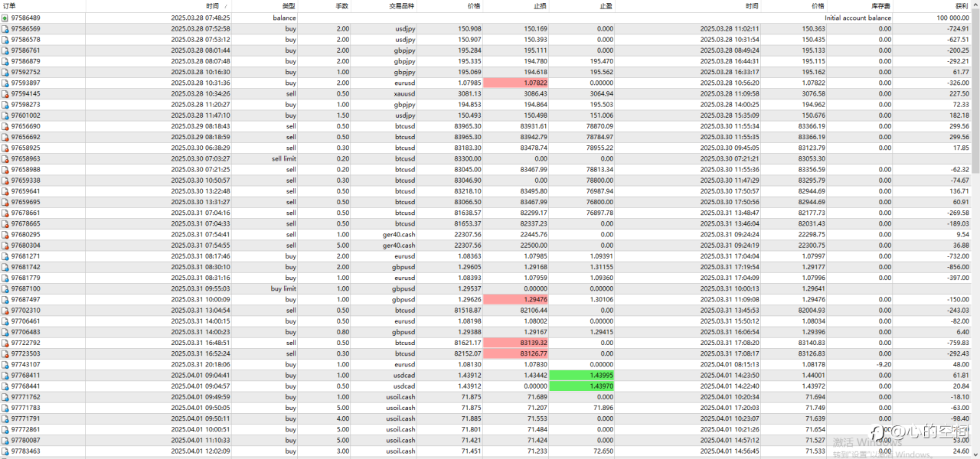Select order number 97780087
The width and height of the screenshot is (980, 459).
pyautogui.click(x=26, y=441)
